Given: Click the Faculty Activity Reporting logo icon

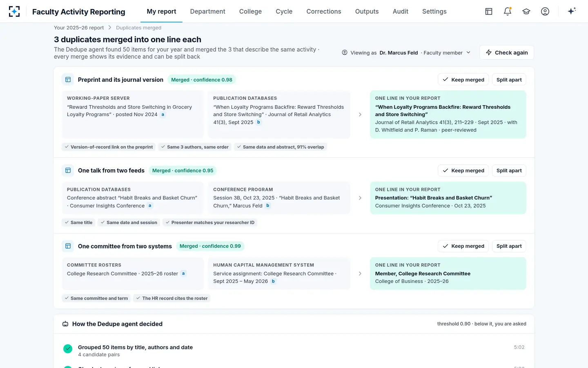Looking at the screenshot, I should click(14, 11).
